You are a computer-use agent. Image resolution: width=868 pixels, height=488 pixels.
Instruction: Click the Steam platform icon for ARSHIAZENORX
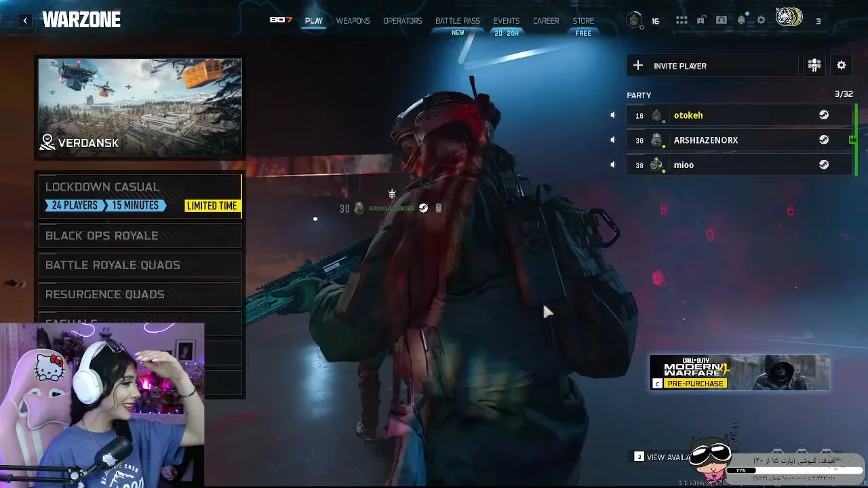[824, 140]
